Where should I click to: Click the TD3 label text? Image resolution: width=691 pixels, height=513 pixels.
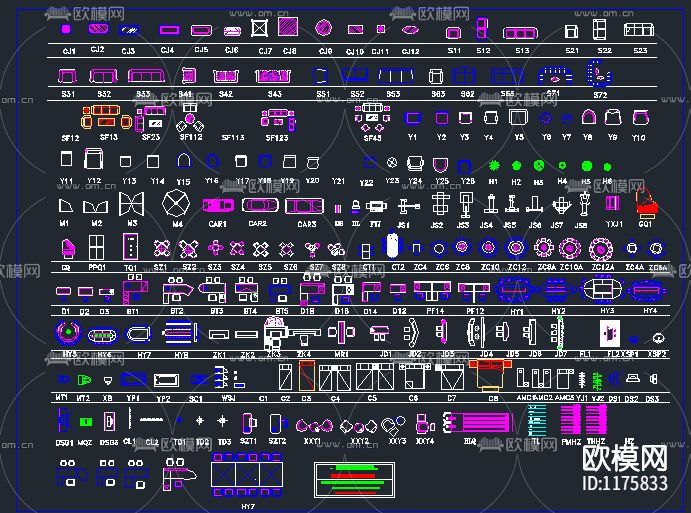224,441
